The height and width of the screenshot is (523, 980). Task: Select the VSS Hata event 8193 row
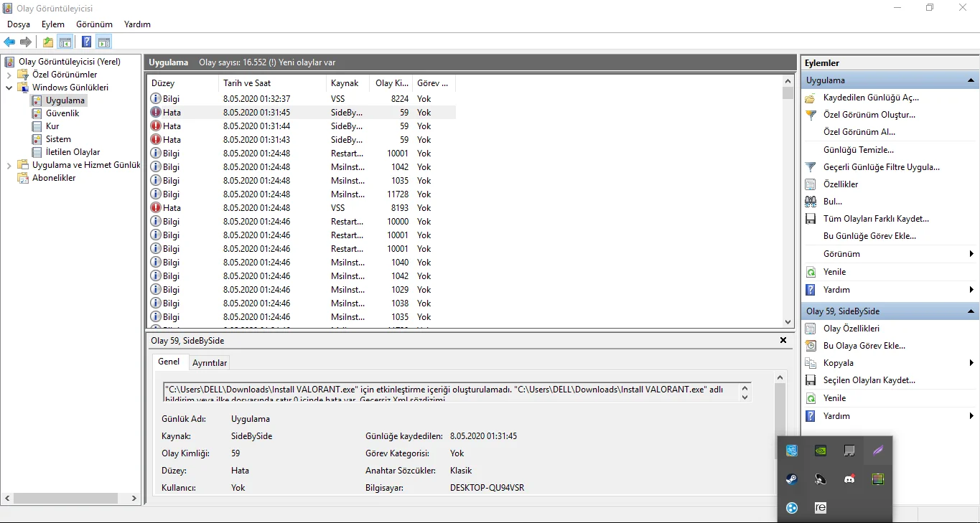click(x=302, y=208)
